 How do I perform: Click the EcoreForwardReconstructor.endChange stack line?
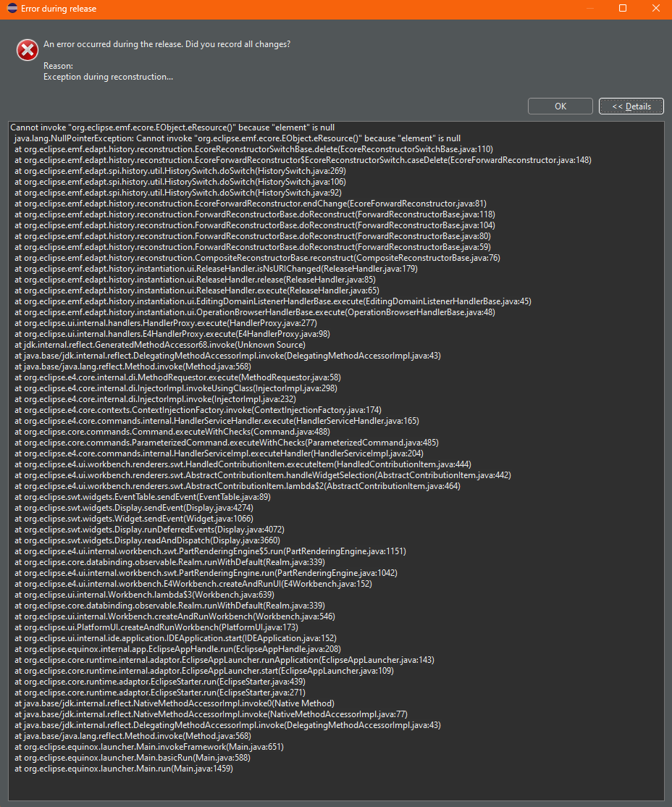[251, 204]
